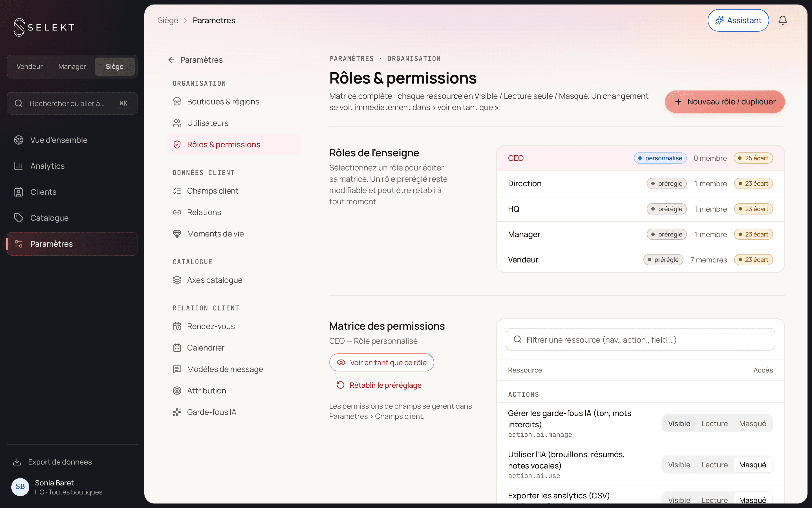
Task: Open Analytics in the sidebar
Action: click(x=72, y=166)
